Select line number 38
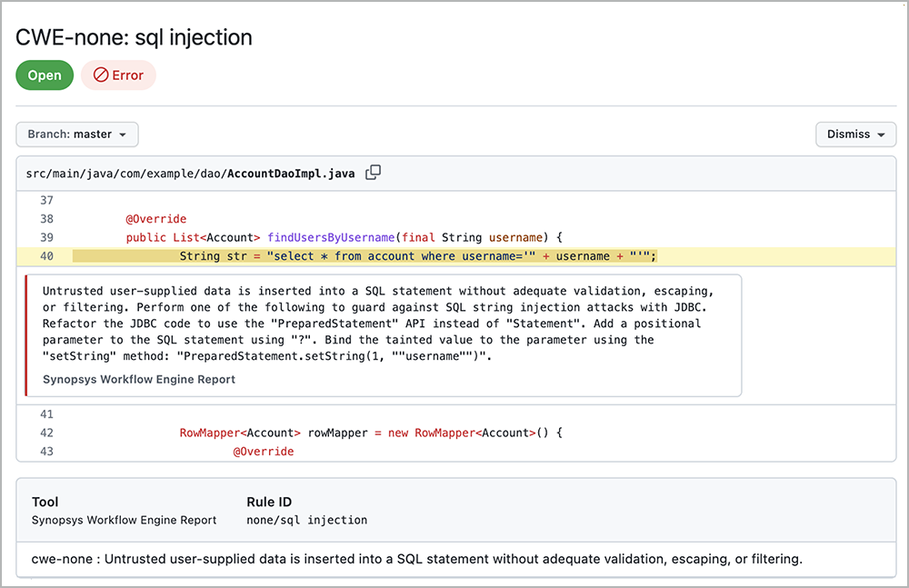The image size is (909, 588). coord(47,219)
